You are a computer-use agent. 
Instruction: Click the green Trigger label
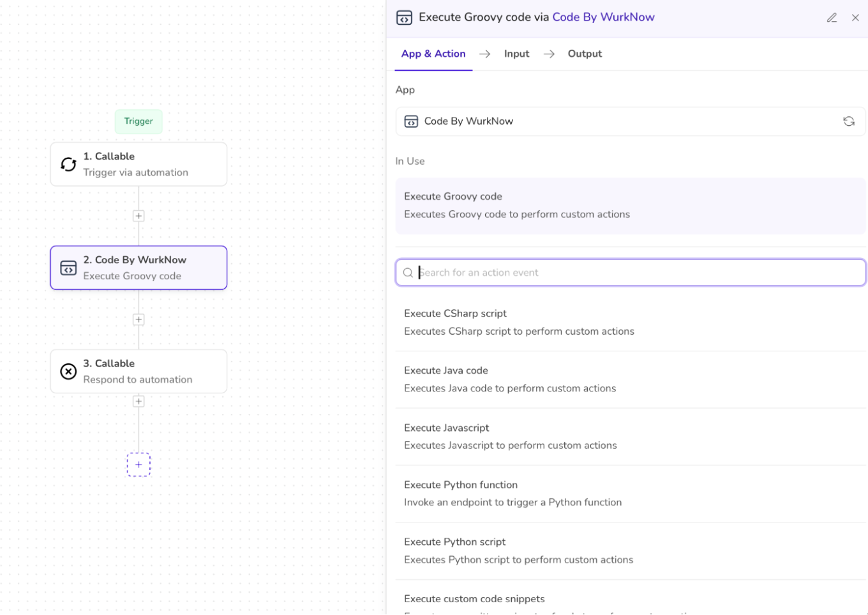pos(138,121)
